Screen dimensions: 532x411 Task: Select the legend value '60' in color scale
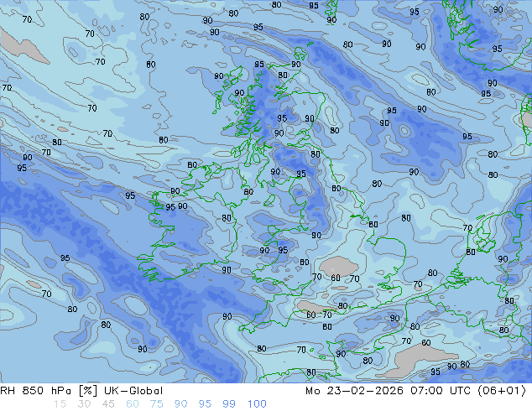133,404
